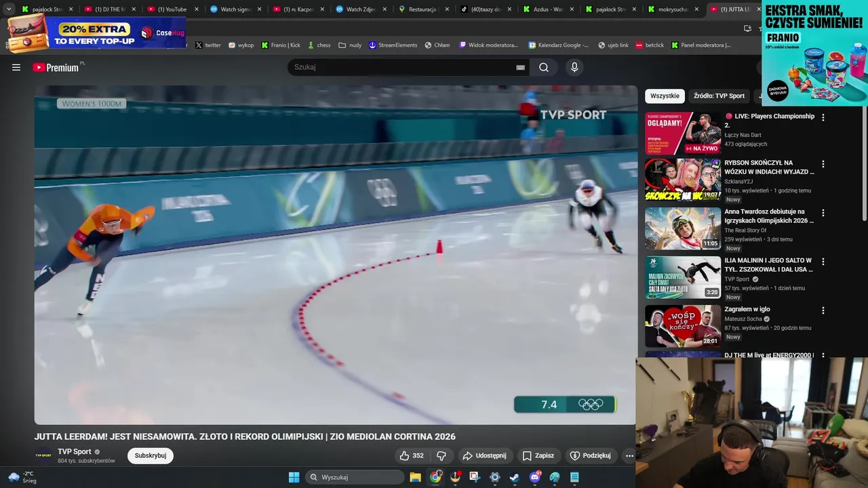Select the Źródło: TVP Sport filter chip
This screenshot has height=488, width=868.
(x=719, y=96)
